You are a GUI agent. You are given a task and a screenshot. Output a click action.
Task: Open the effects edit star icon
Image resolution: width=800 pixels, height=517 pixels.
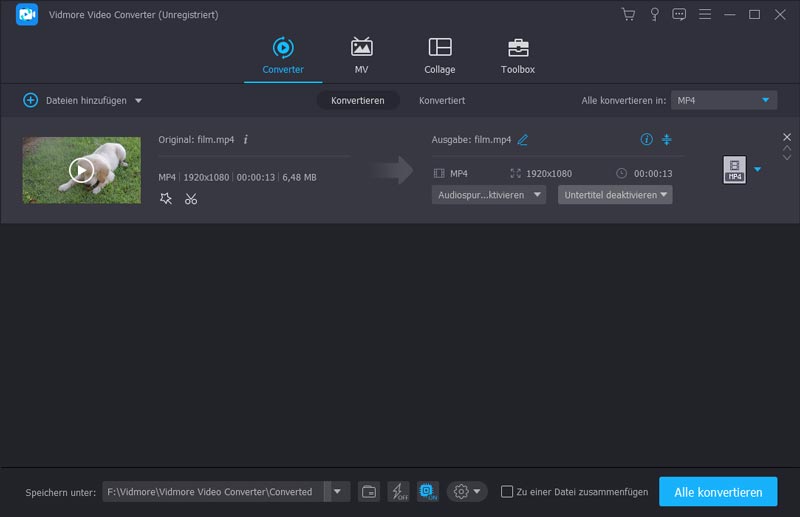pos(166,199)
